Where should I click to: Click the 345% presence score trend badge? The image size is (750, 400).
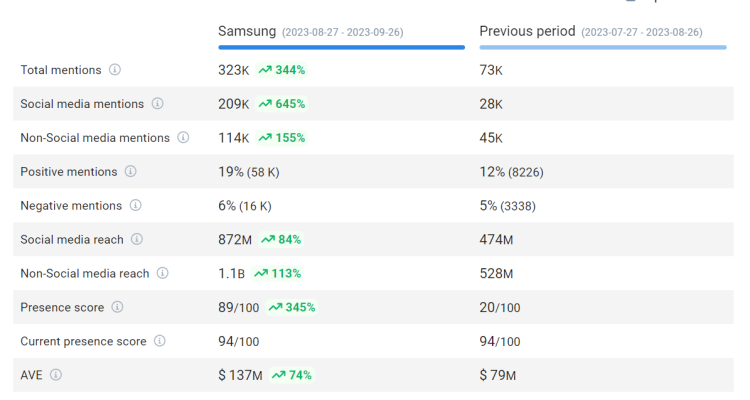click(x=292, y=307)
